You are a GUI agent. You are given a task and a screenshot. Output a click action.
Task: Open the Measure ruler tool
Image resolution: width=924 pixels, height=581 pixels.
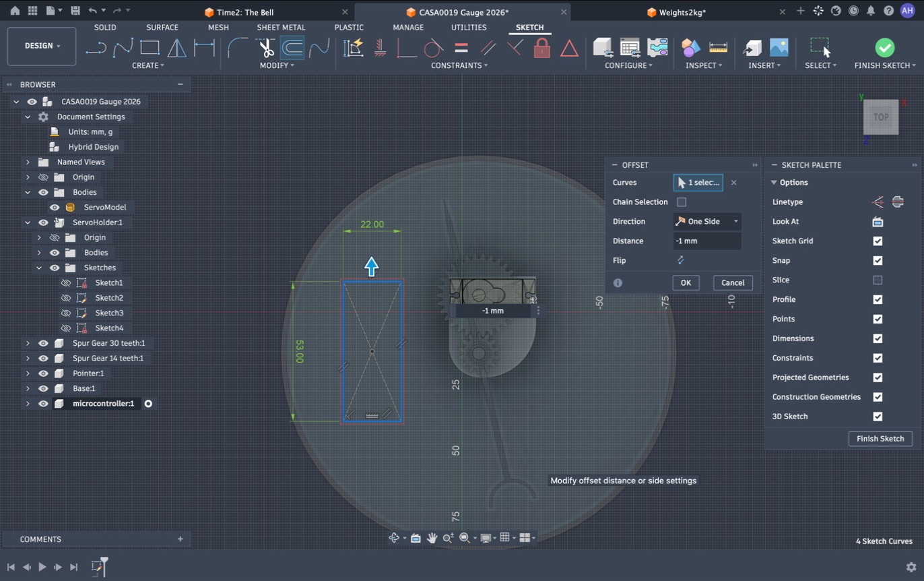pyautogui.click(x=719, y=47)
